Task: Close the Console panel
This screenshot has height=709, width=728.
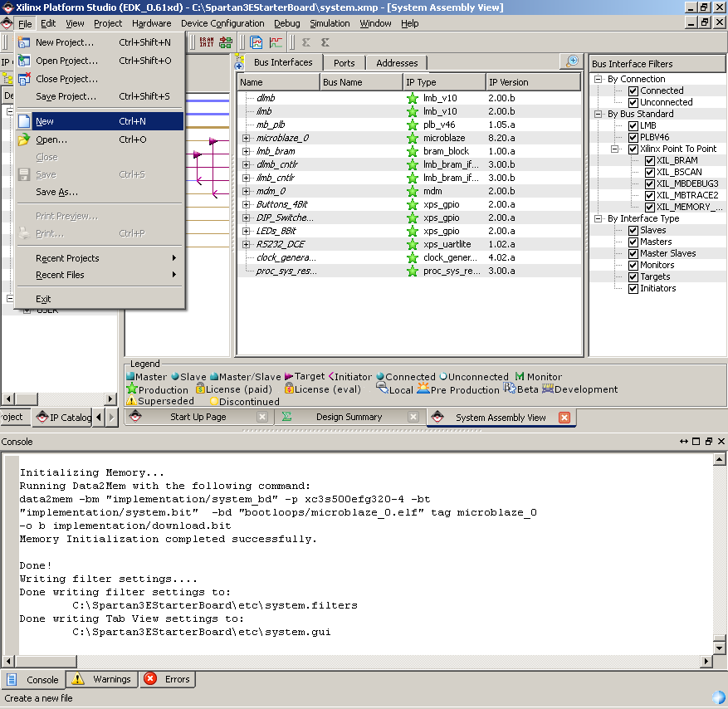Action: [x=721, y=442]
